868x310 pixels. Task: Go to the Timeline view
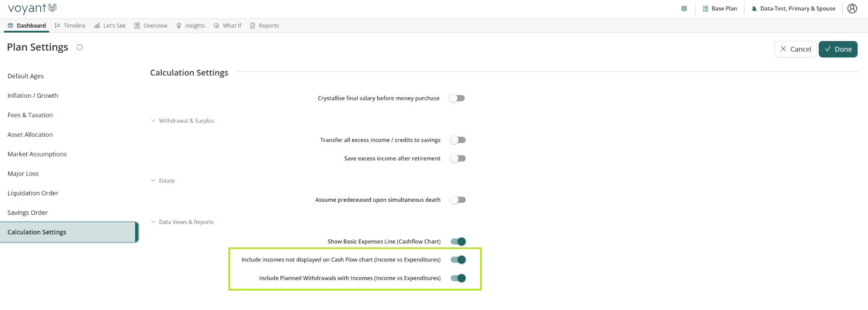[x=70, y=26]
